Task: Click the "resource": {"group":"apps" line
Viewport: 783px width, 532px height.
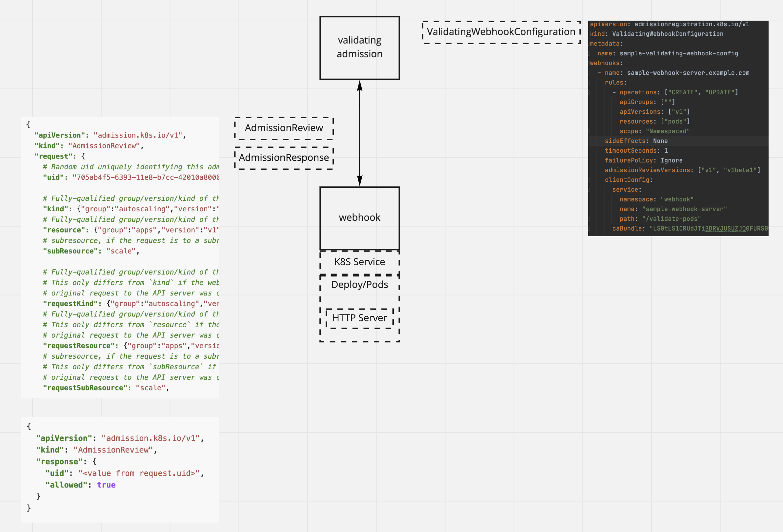Action: click(x=131, y=230)
